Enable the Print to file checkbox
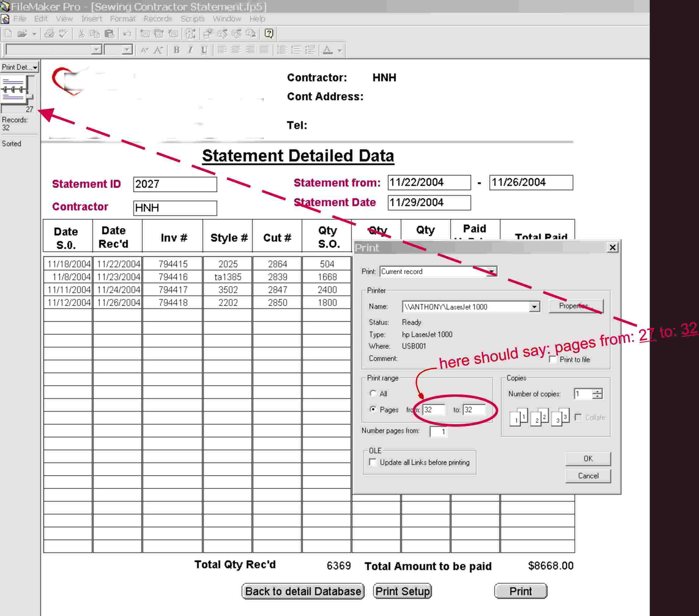 553,360
